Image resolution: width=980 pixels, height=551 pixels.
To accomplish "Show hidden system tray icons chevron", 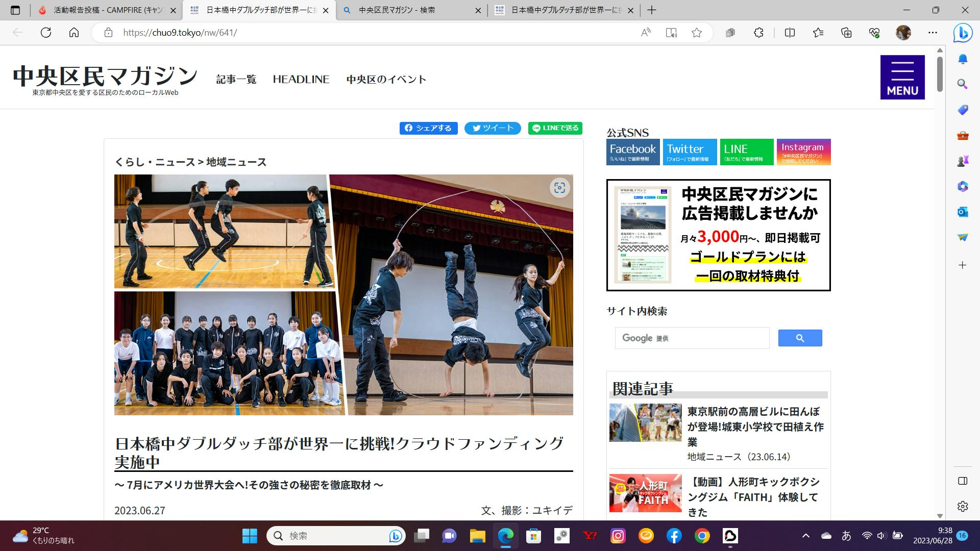I will (x=805, y=536).
